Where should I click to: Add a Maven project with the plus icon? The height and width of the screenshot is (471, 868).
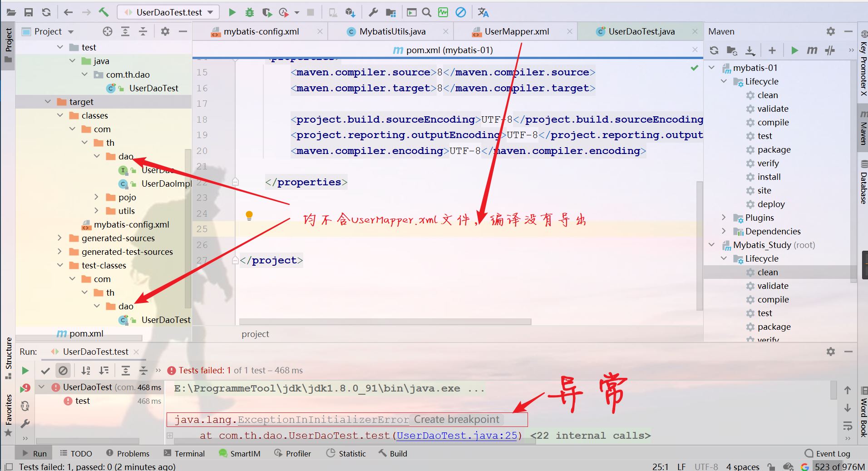[x=772, y=50]
